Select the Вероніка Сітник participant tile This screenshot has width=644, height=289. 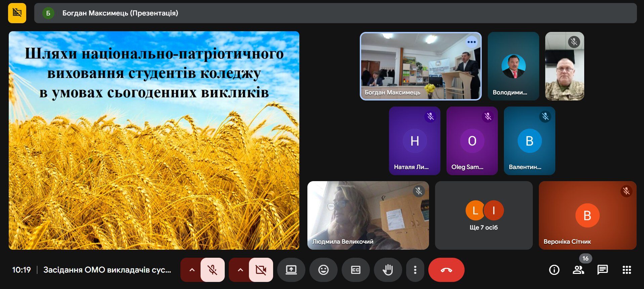point(587,215)
